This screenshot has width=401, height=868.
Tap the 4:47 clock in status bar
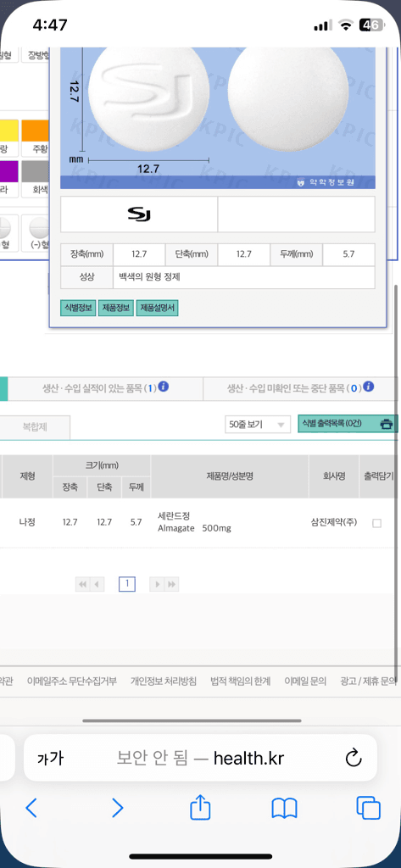[50, 25]
